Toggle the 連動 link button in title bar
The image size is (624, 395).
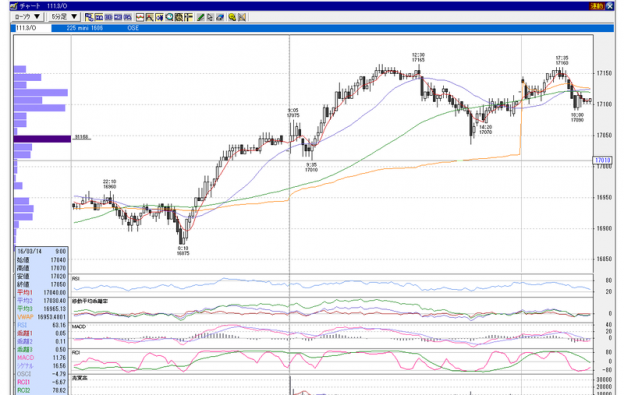coord(597,6)
